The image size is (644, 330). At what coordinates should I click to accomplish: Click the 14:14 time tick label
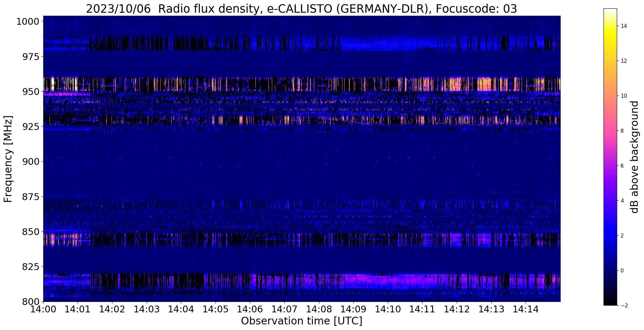526,309
